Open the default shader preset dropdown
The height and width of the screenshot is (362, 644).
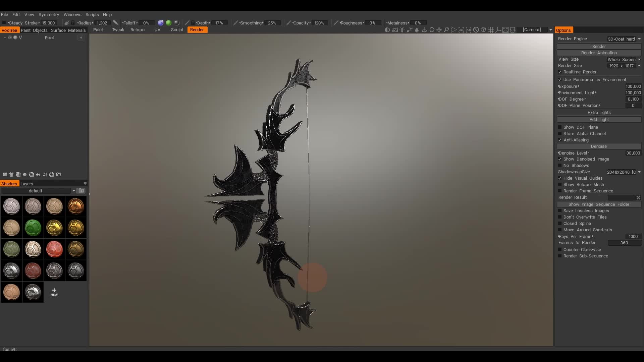point(73,191)
